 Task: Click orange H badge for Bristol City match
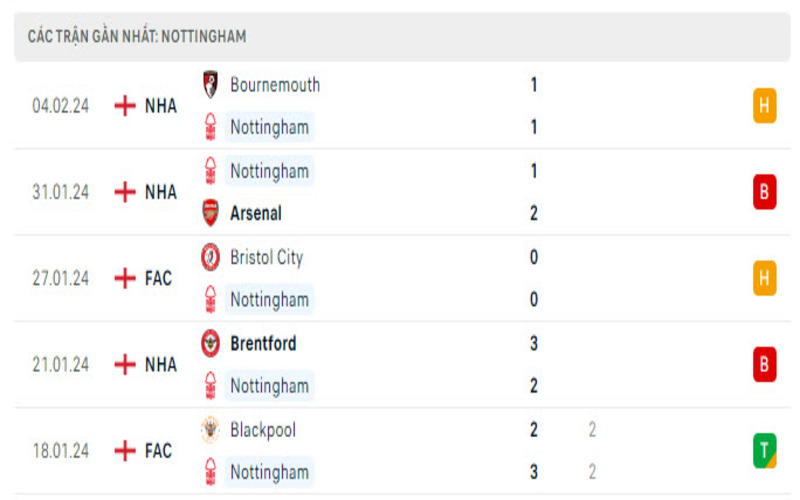765,278
